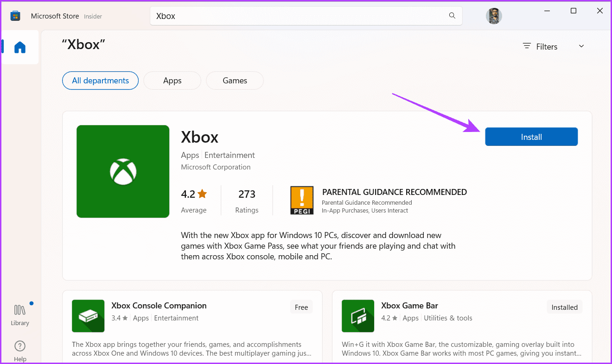
Task: Click the PARENTAL GUIDANCE RECOMMENDED heading
Action: (x=395, y=192)
